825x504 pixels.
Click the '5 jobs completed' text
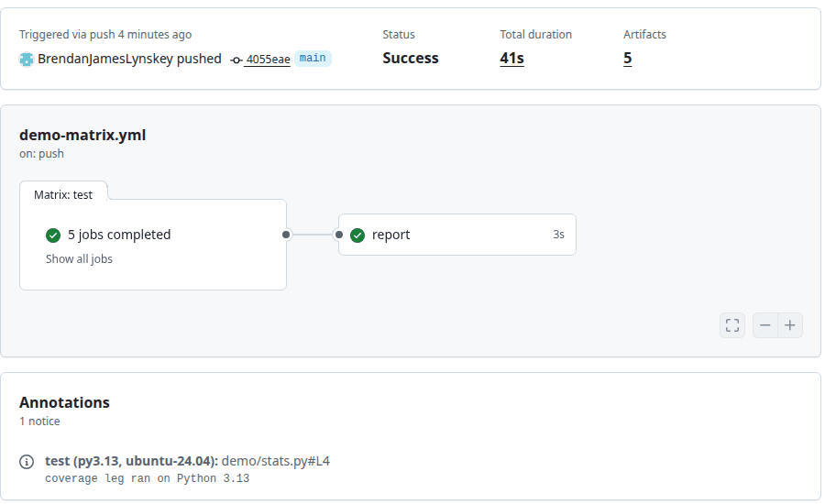119,235
